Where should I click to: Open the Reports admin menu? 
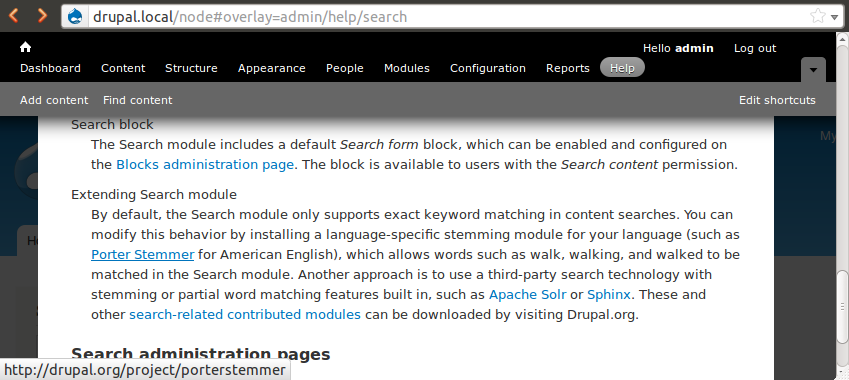(x=567, y=68)
